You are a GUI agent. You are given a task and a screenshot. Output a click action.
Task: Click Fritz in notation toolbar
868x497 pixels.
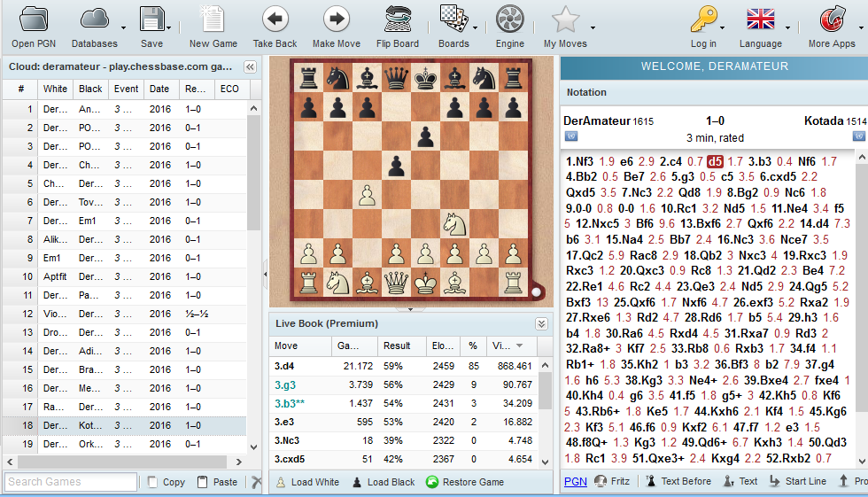(x=612, y=482)
